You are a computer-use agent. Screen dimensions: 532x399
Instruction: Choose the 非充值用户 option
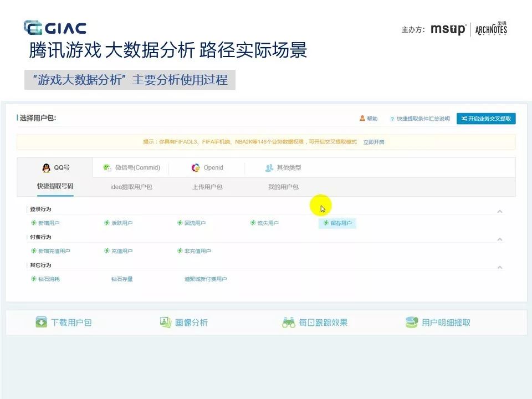click(x=194, y=251)
